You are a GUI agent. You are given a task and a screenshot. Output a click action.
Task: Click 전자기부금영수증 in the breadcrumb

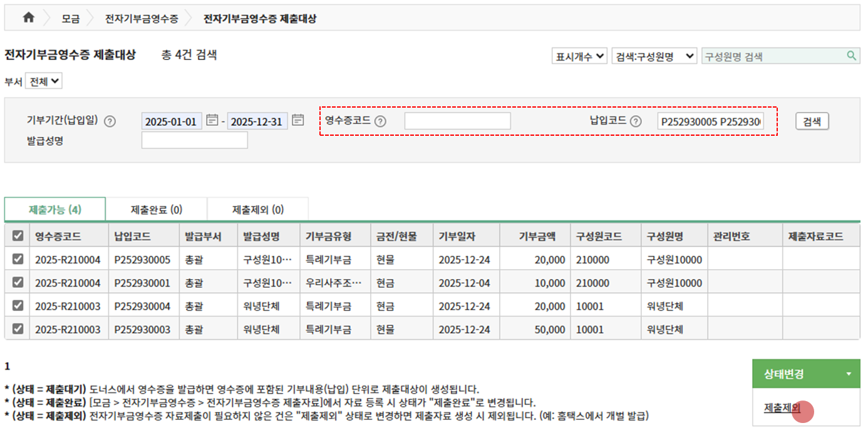[142, 19]
